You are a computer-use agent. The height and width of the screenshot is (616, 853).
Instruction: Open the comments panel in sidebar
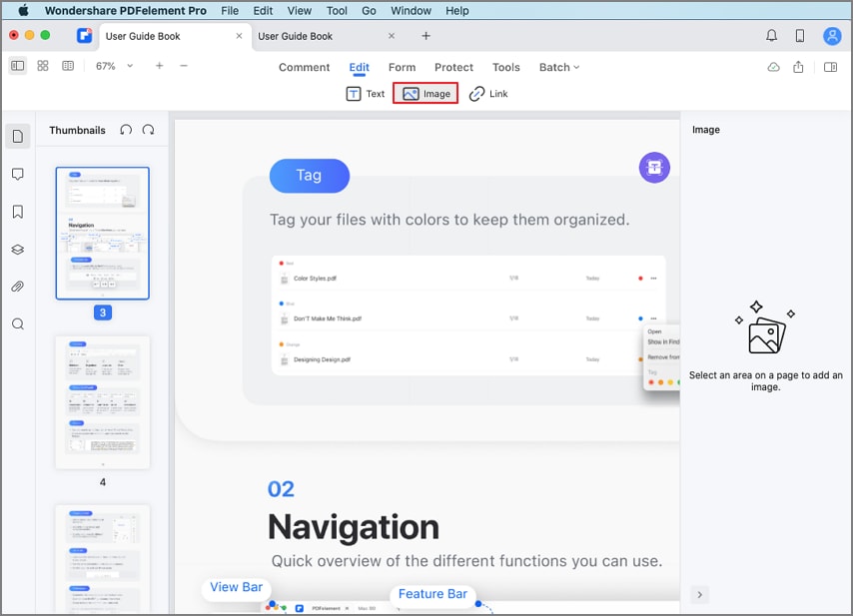(17, 174)
